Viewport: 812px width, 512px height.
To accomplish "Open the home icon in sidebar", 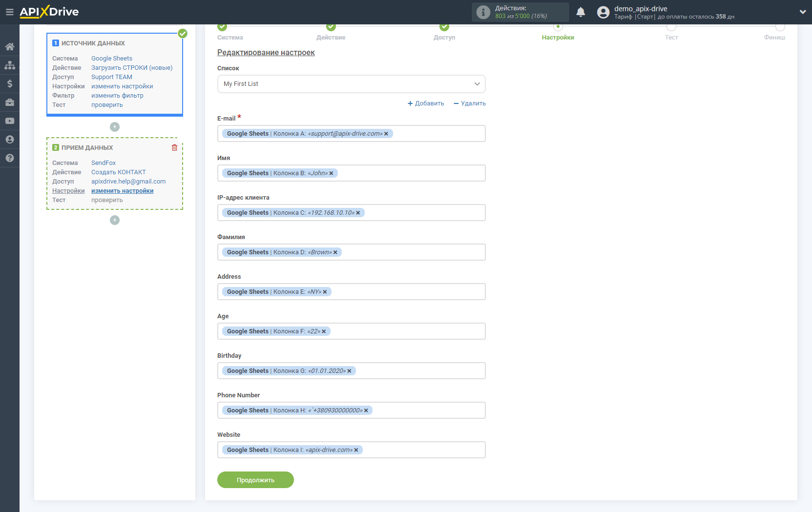I will pos(10,47).
